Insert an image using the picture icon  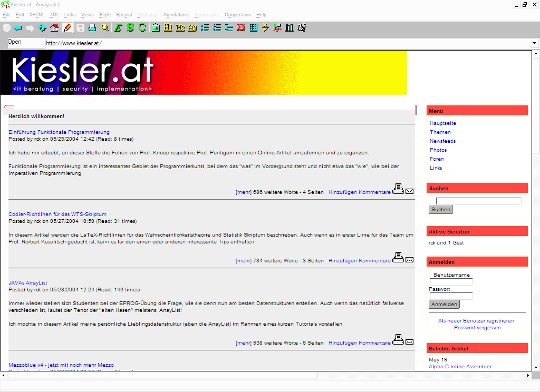coord(156,28)
